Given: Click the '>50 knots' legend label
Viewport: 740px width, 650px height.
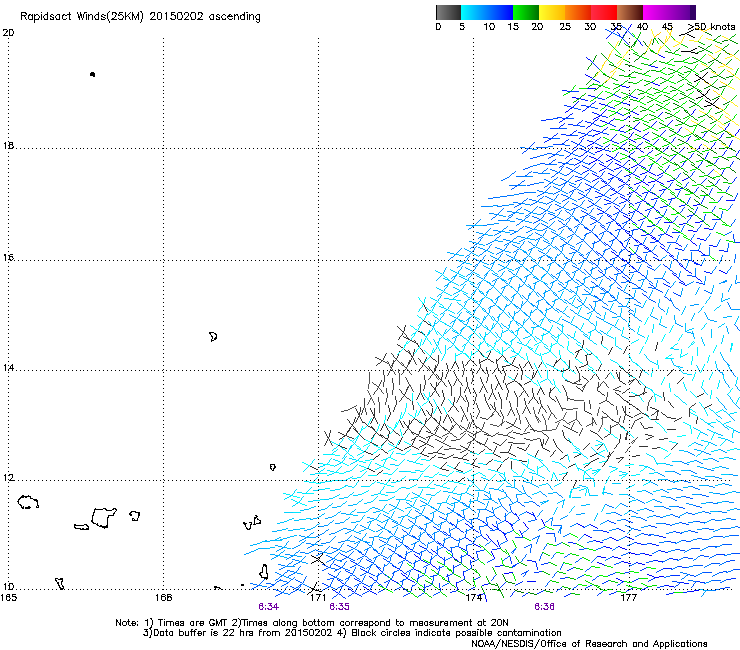Looking at the screenshot, I should point(711,27).
